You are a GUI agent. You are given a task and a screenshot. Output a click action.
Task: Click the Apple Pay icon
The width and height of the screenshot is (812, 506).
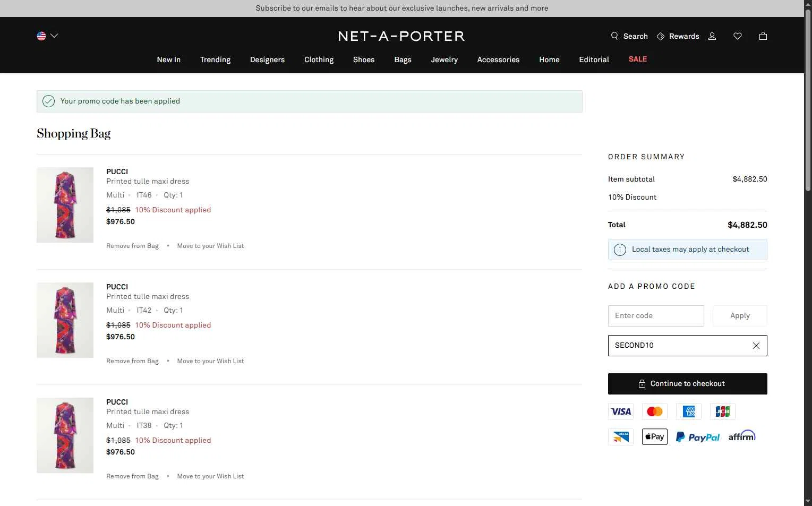655,437
